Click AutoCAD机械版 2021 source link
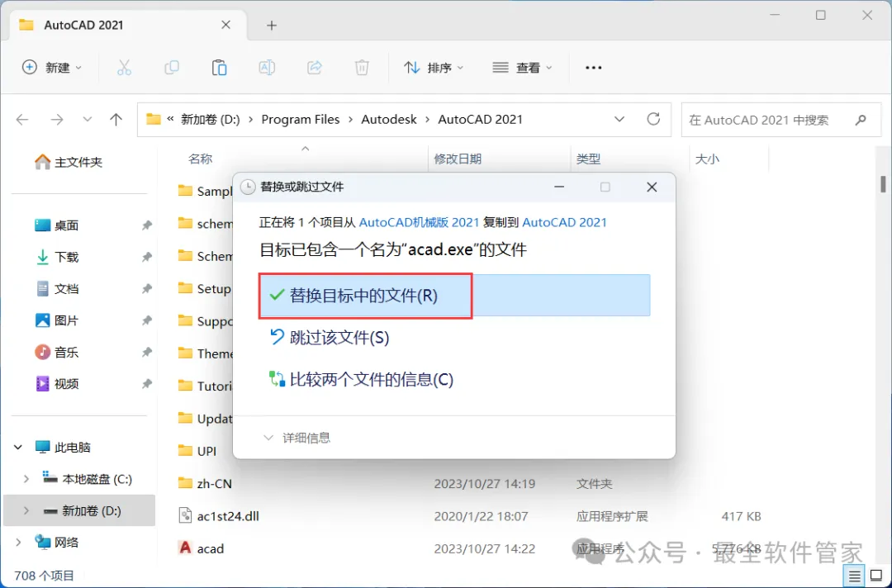The height and width of the screenshot is (588, 892). 419,222
